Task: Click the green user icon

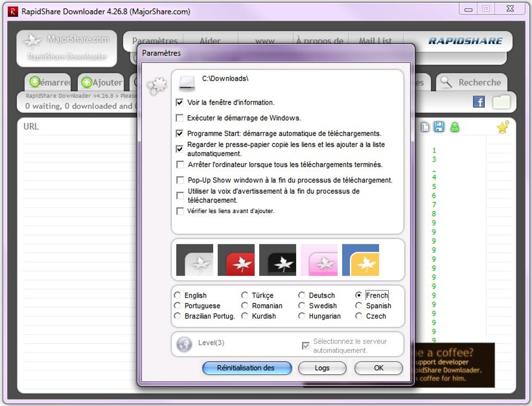Action: coord(455,127)
